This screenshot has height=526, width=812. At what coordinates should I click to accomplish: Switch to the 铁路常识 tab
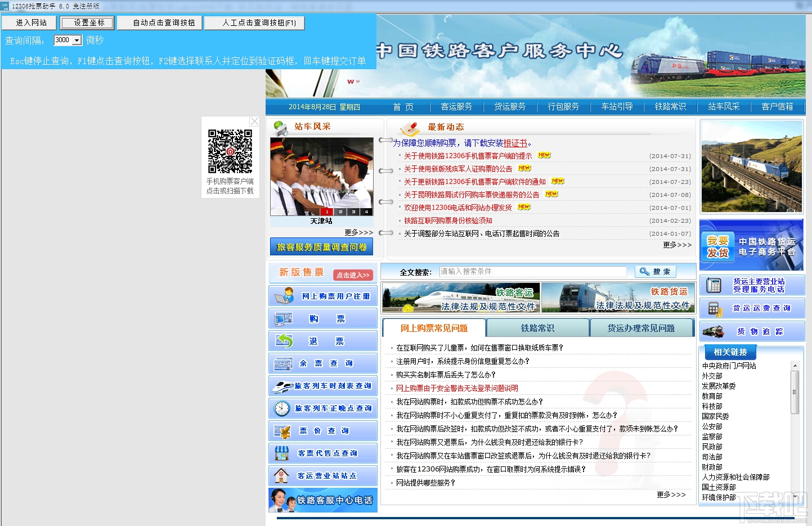pos(537,328)
